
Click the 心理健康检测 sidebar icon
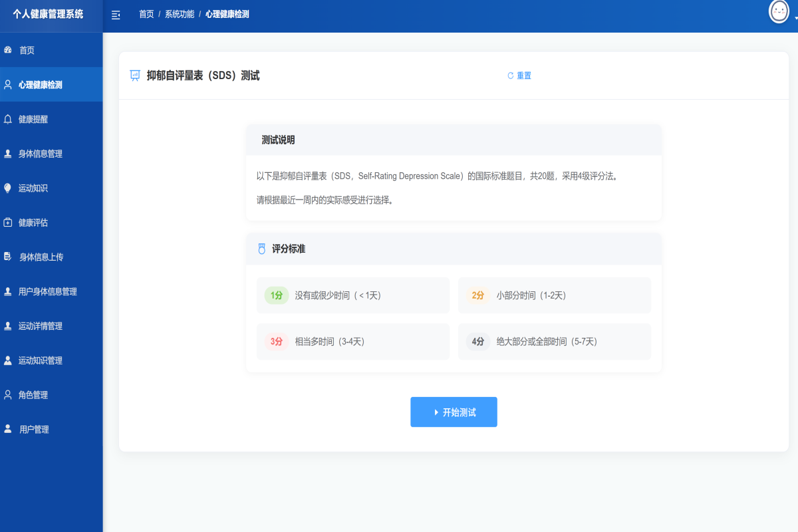coord(8,84)
